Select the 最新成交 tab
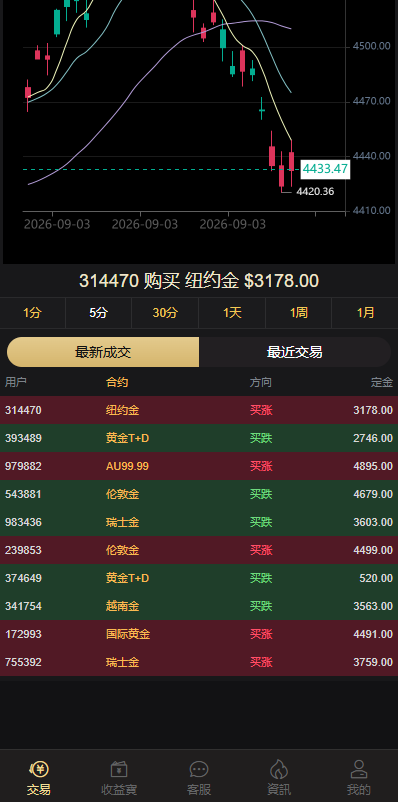 103,352
